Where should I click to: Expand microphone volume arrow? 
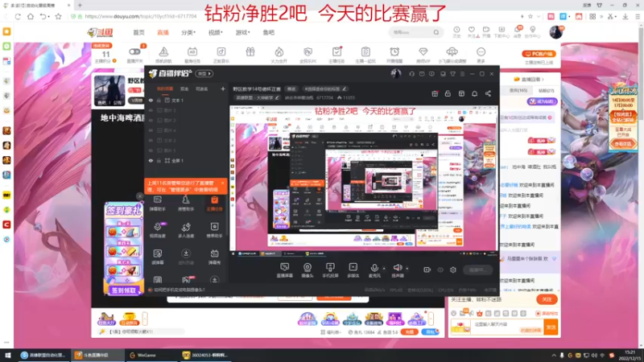click(x=384, y=269)
